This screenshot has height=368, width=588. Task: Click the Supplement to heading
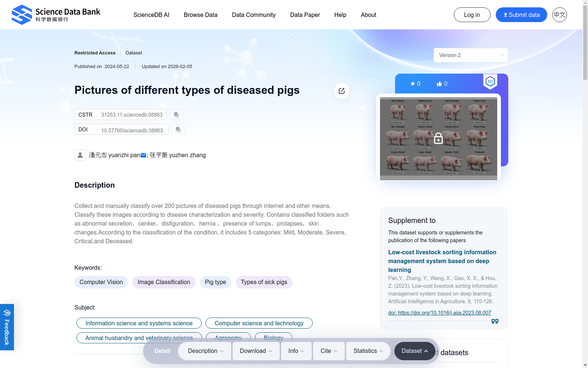coord(412,220)
